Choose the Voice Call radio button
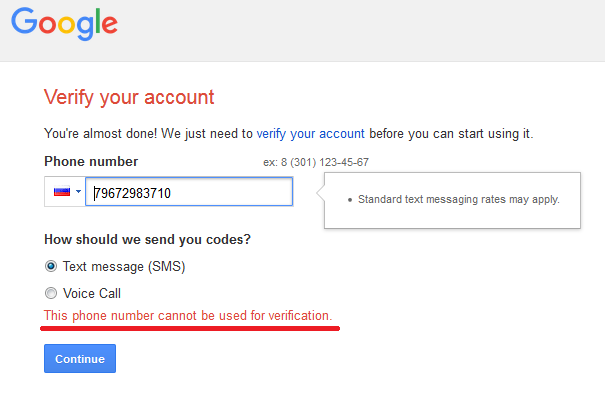This screenshot has height=404, width=605. pyautogui.click(x=51, y=293)
